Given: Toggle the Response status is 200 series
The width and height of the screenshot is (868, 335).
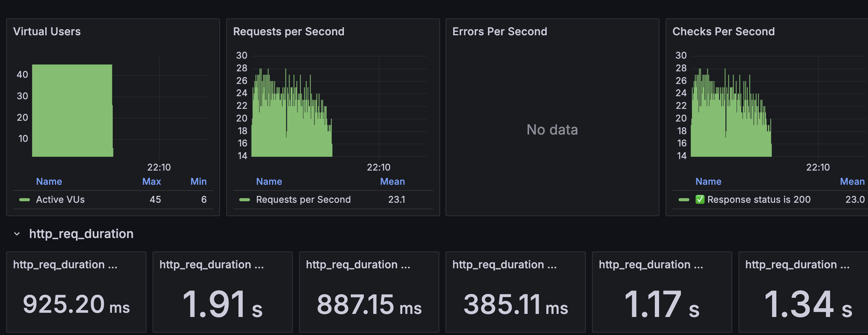Looking at the screenshot, I should pos(759,199).
